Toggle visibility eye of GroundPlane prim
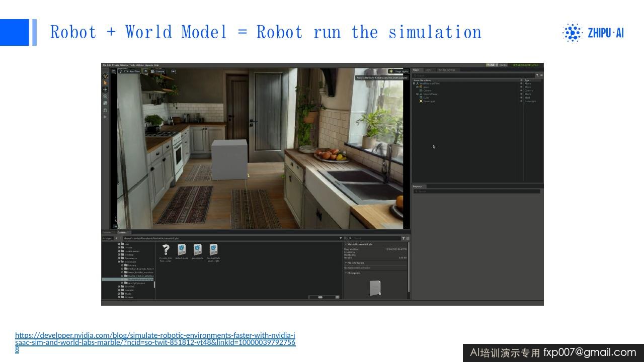Image resolution: width=644 pixels, height=362 pixels. pyautogui.click(x=521, y=94)
